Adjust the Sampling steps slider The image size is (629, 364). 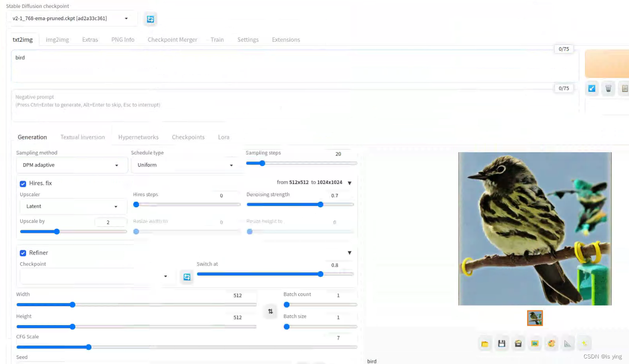tap(301, 163)
